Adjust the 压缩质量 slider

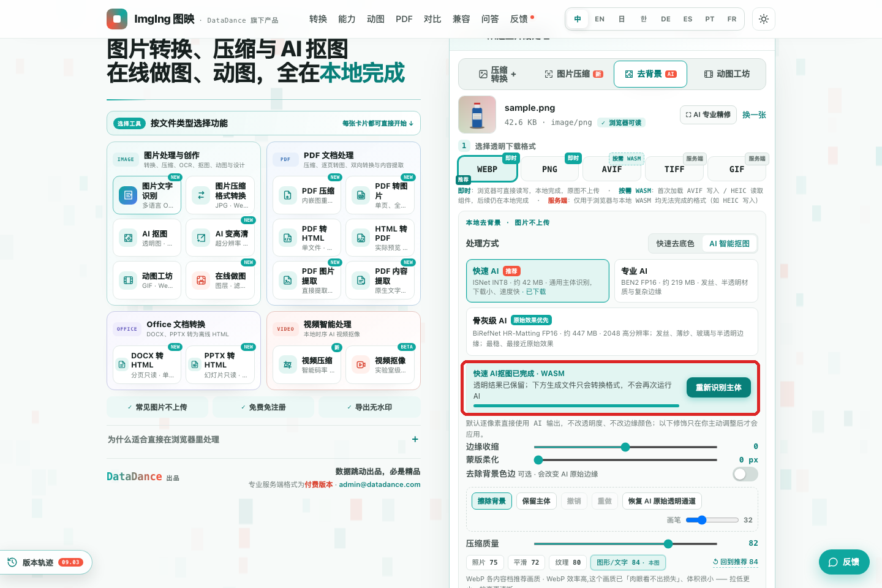point(625,544)
